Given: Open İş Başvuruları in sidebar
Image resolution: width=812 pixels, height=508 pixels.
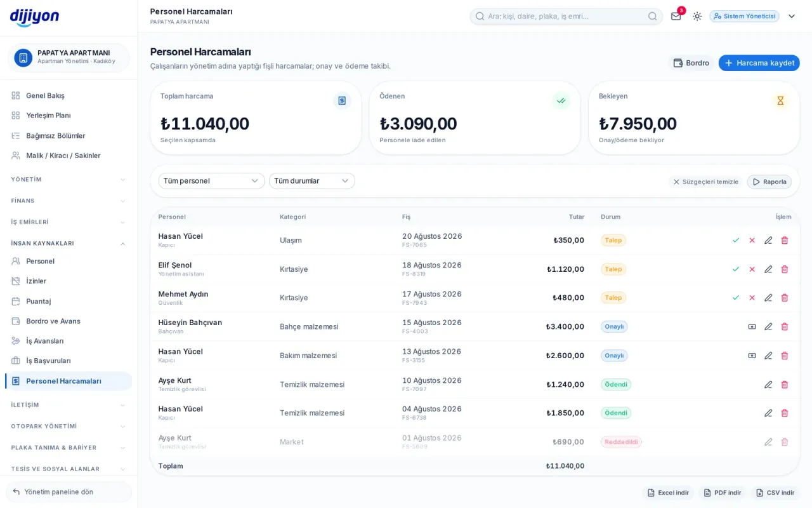Looking at the screenshot, I should pos(69,361).
